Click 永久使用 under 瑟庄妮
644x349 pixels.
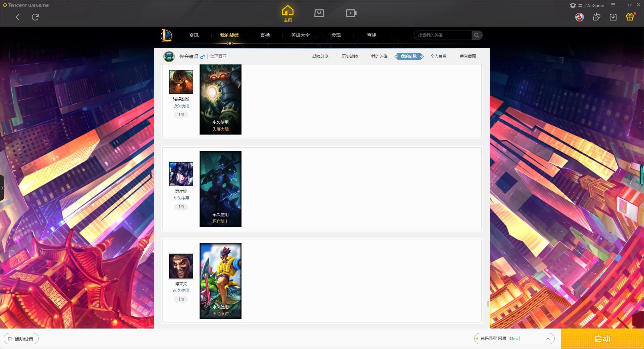point(181,198)
